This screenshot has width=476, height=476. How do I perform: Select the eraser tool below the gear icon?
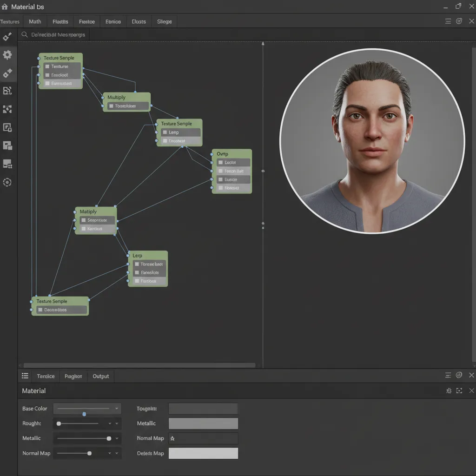(x=7, y=73)
